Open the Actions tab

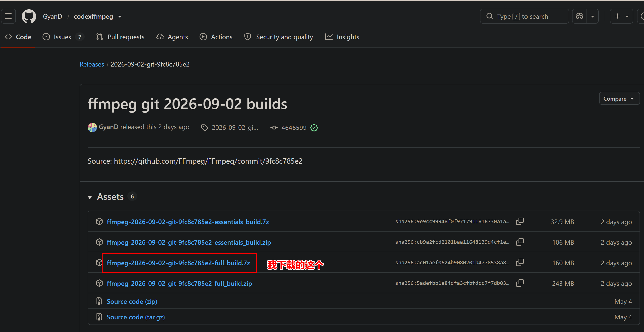(x=216, y=37)
